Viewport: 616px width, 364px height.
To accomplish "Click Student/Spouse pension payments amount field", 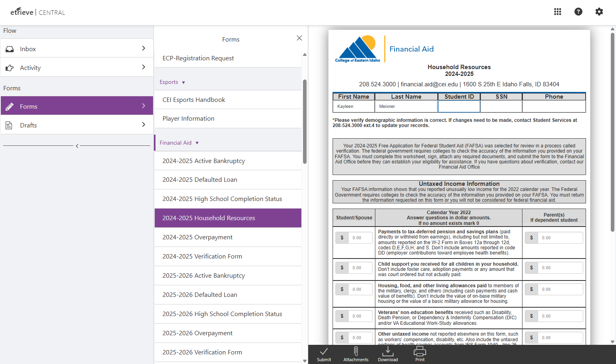I will pos(360,238).
